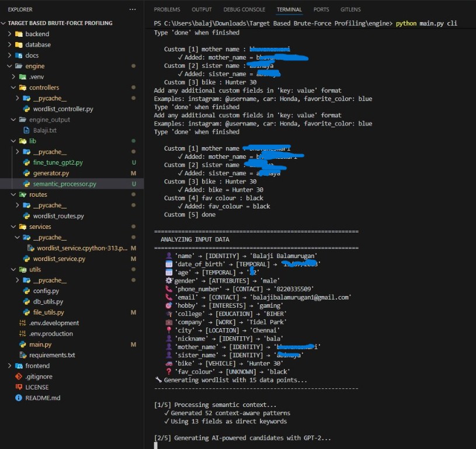
Task: Click the backend folder icon
Action: coord(19,34)
